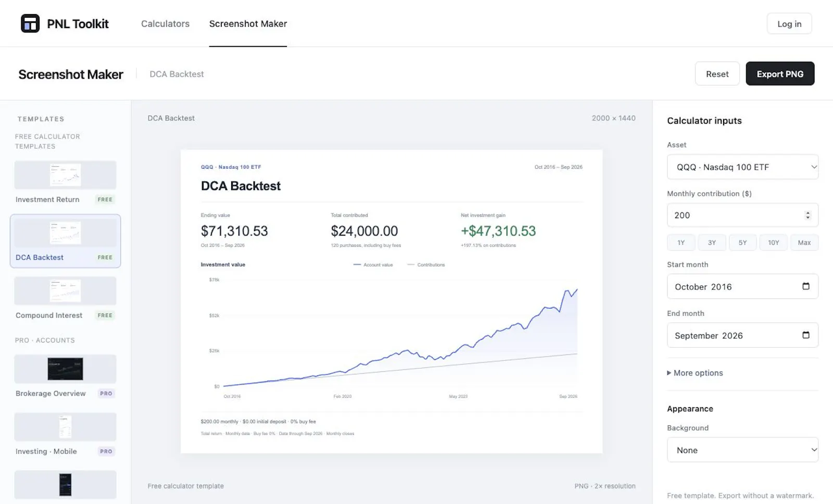Click the PNL Toolkit logo icon
Image resolution: width=833 pixels, height=504 pixels.
(30, 23)
